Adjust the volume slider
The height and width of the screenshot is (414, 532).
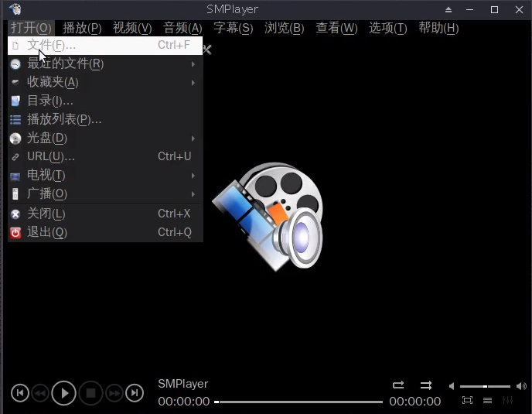point(485,386)
